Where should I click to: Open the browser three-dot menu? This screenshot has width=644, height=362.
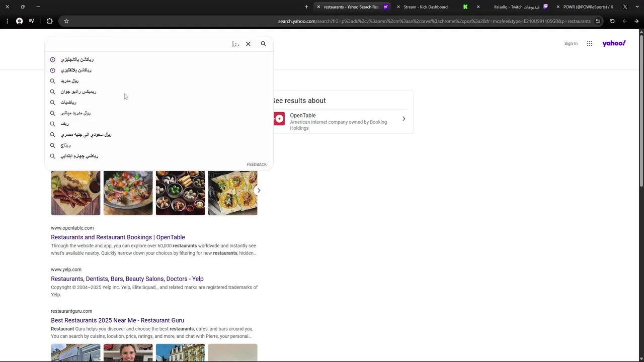point(7,21)
